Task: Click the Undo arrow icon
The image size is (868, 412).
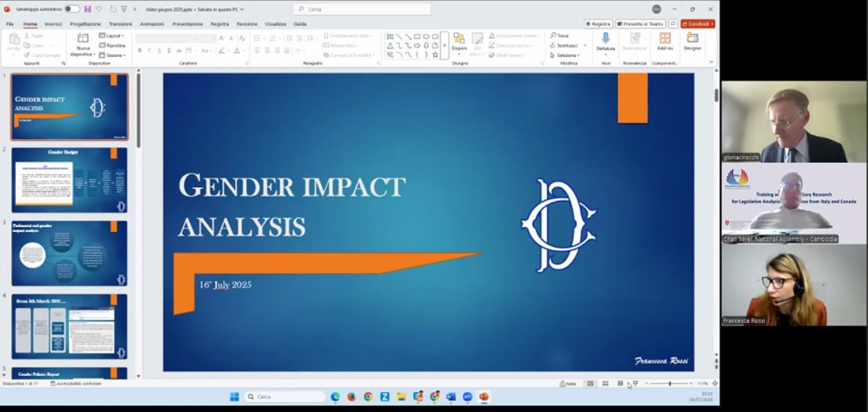Action: [99, 9]
